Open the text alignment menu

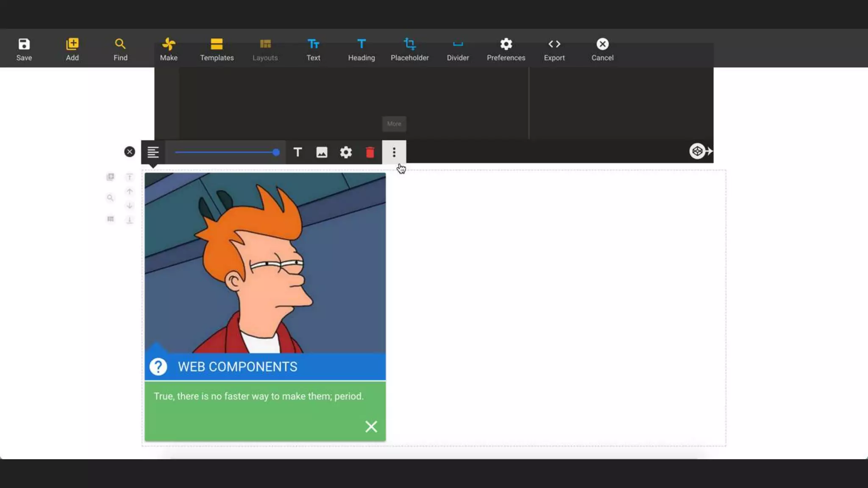pos(153,152)
